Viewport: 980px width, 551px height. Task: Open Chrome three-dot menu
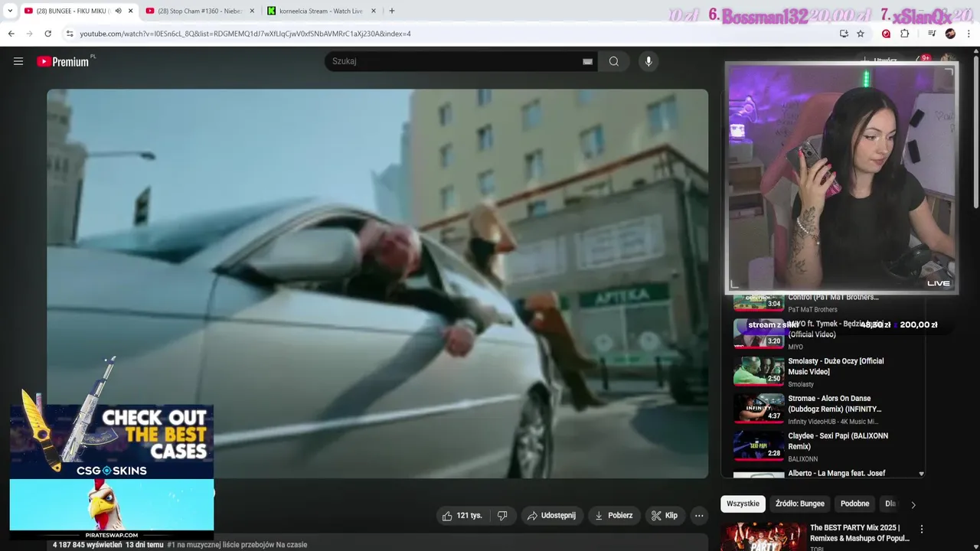click(969, 34)
